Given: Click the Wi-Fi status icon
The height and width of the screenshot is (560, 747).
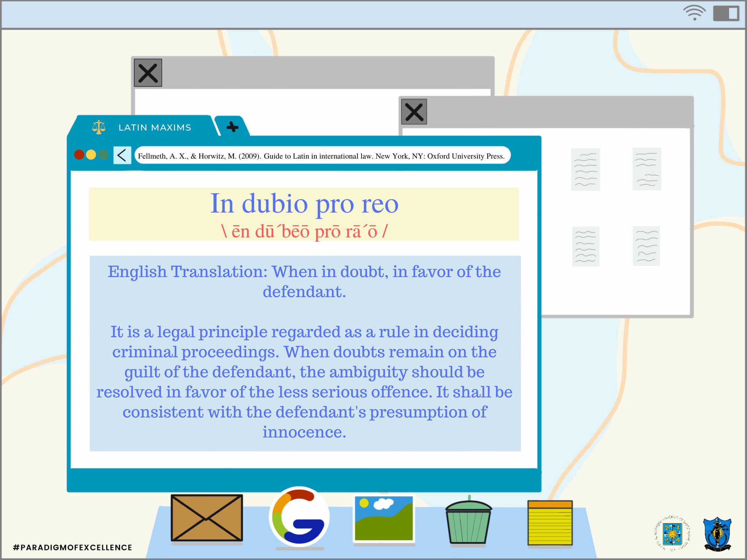Looking at the screenshot, I should click(694, 13).
